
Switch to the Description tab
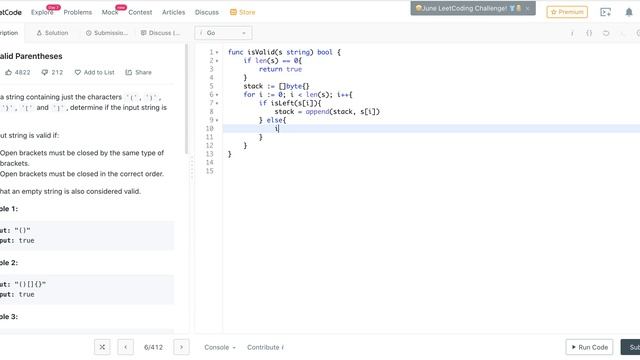point(9,33)
